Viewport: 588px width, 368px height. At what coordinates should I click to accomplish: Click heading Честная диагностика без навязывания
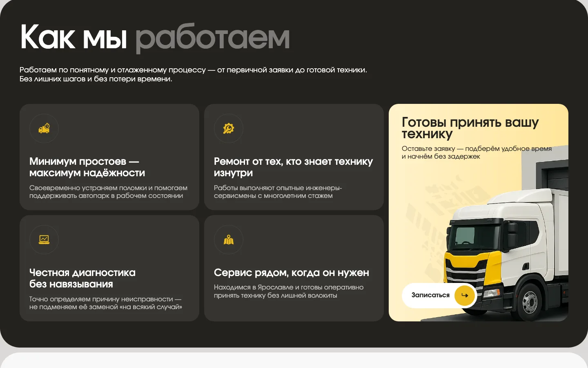82,278
